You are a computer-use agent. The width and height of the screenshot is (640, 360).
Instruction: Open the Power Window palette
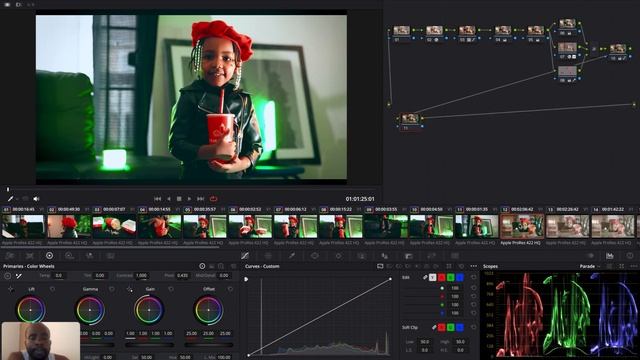pos(315,256)
